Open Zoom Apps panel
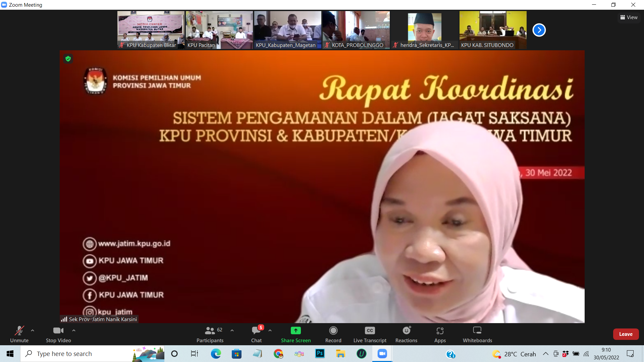Image resolution: width=644 pixels, height=362 pixels. [440, 334]
